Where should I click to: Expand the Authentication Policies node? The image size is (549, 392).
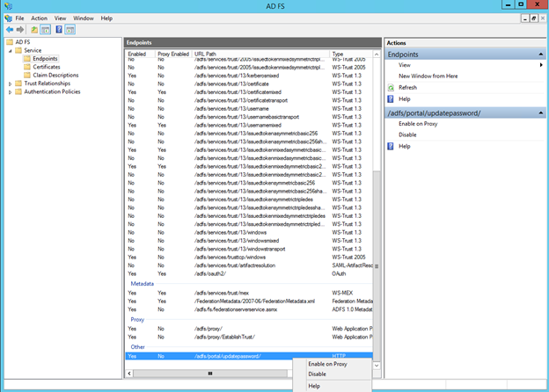pos(11,92)
